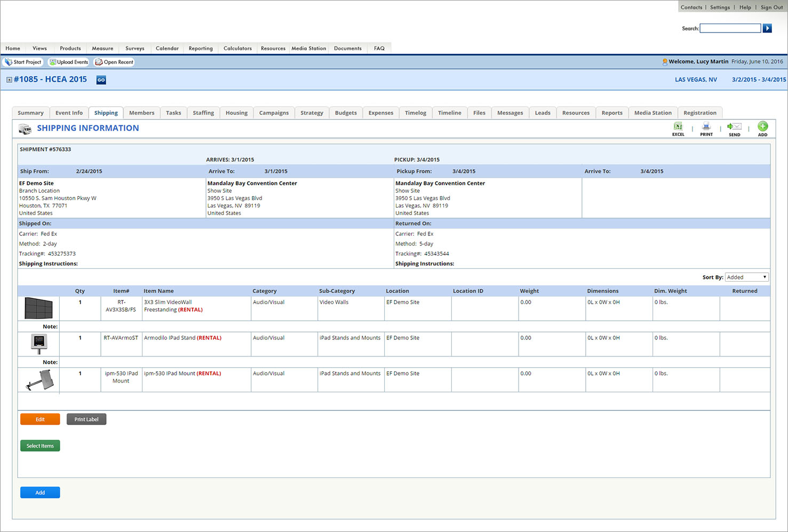Switch to the Messages tab
This screenshot has width=788, height=532.
[510, 113]
